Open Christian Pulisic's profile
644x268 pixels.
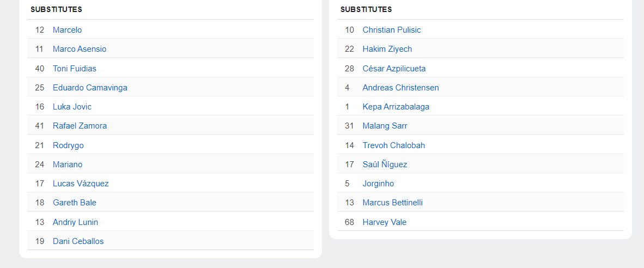click(x=392, y=30)
